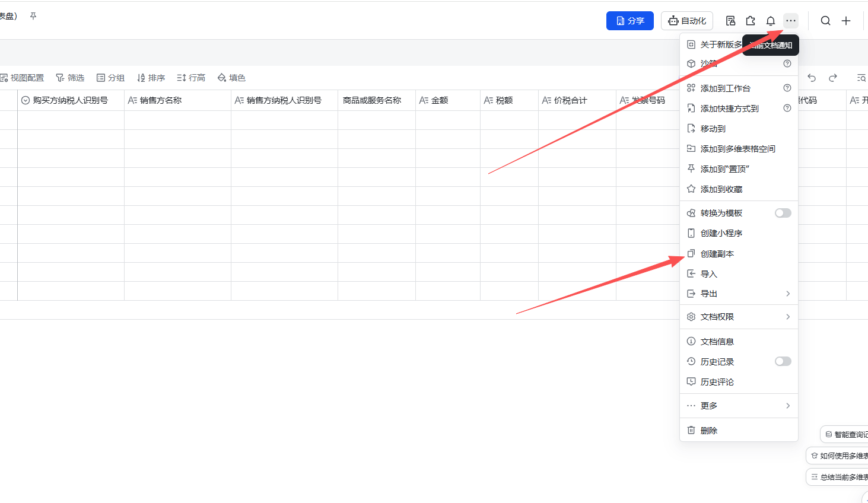
Task: Select 创建副本 menu item
Action: [739, 254]
